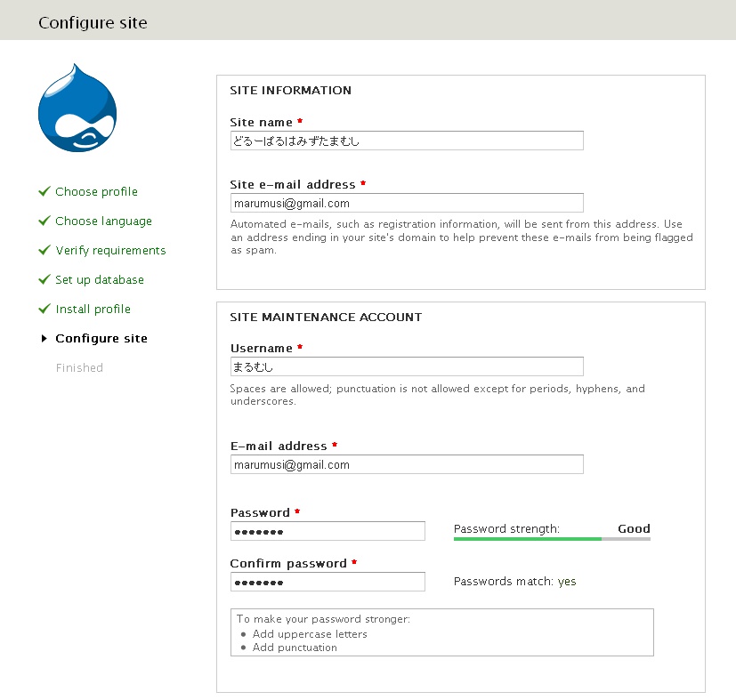Click the checkmark beside Install profile
The image size is (736, 700).
(x=44, y=309)
